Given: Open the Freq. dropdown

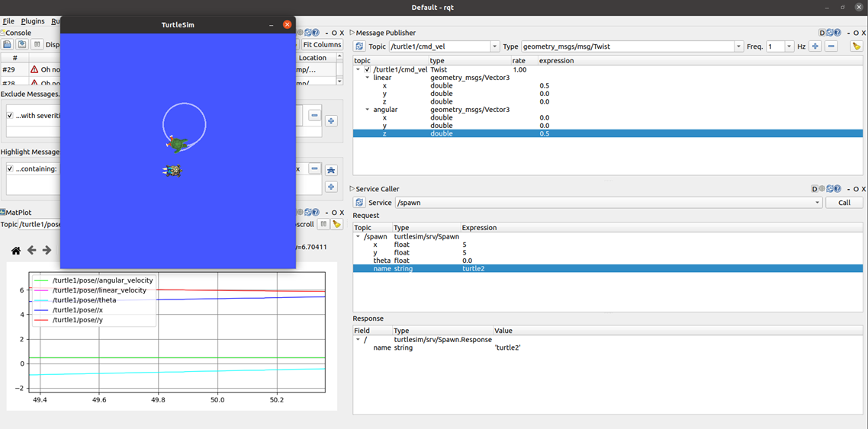Looking at the screenshot, I should pos(789,46).
